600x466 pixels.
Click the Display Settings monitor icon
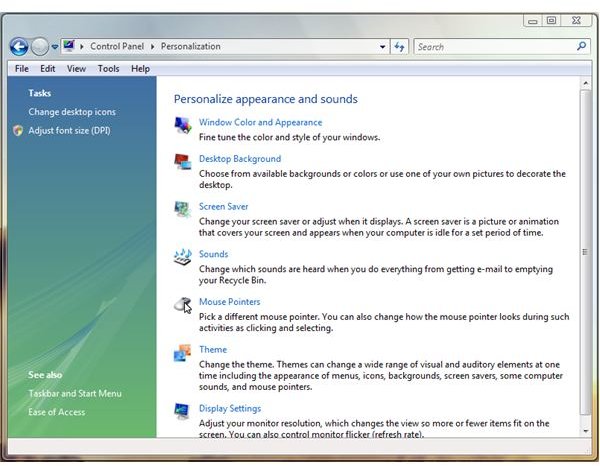coord(183,412)
